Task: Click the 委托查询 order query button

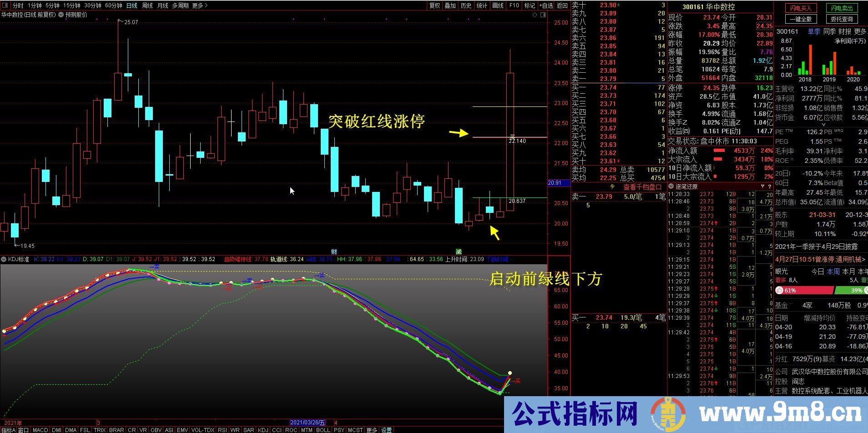Action: click(842, 19)
